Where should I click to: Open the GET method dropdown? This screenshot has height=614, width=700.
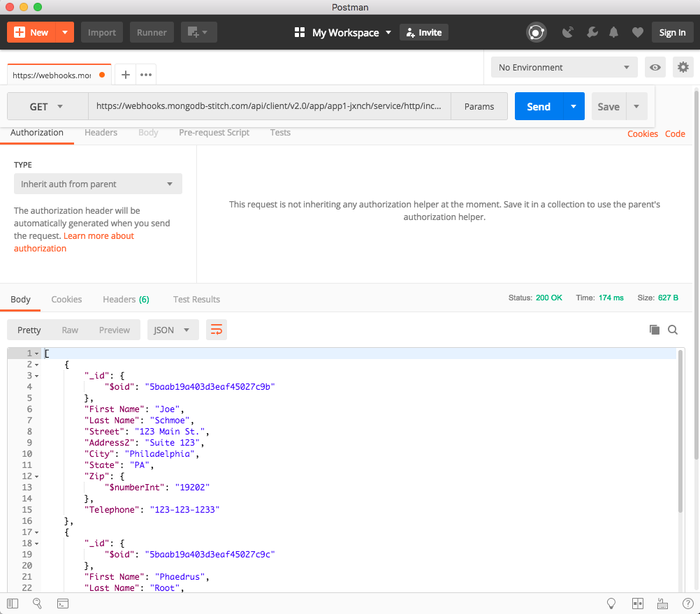pyautogui.click(x=47, y=107)
